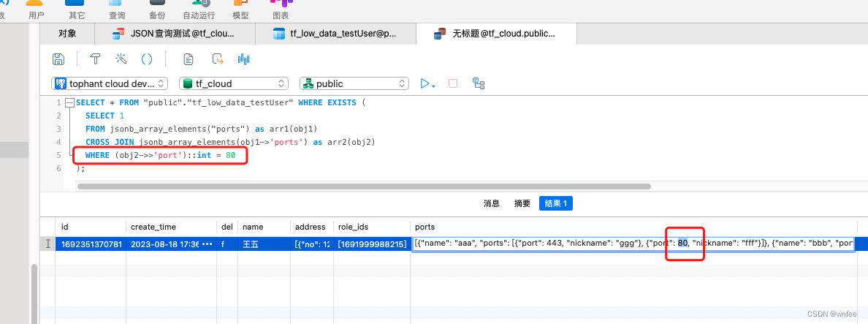This screenshot has width=868, height=324.
Task: Select the 无标题@tf_cloud.public tab
Action: (x=496, y=34)
